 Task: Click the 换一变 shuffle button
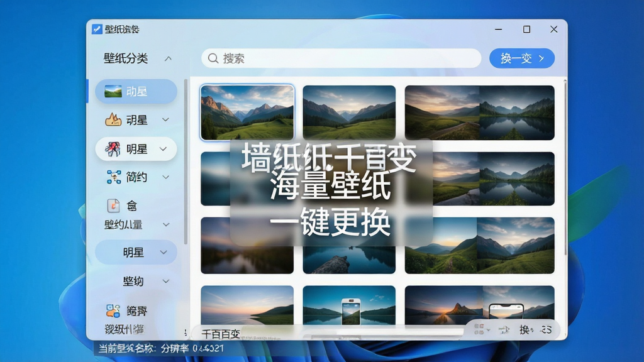pyautogui.click(x=521, y=58)
